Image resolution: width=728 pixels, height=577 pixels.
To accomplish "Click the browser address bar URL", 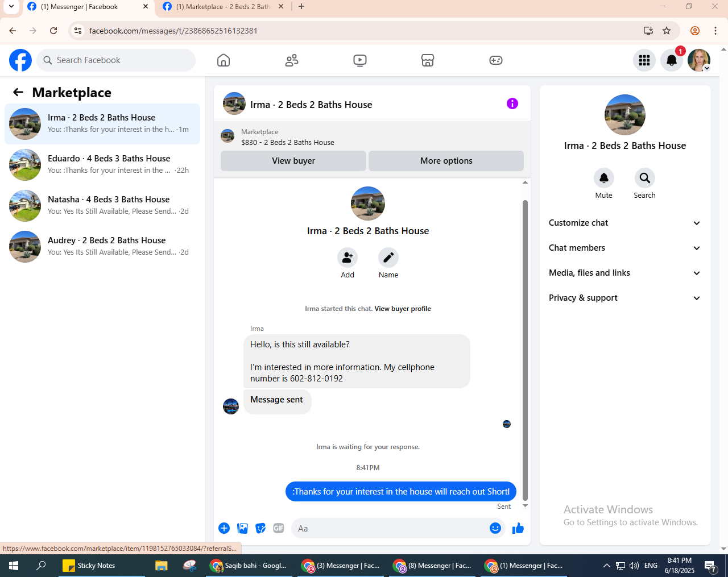I will point(173,31).
